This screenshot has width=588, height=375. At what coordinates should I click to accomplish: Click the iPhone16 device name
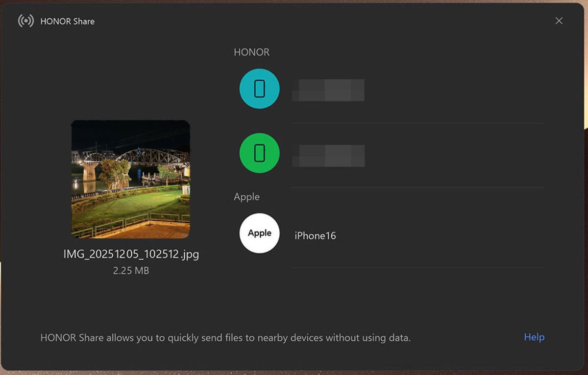(315, 235)
